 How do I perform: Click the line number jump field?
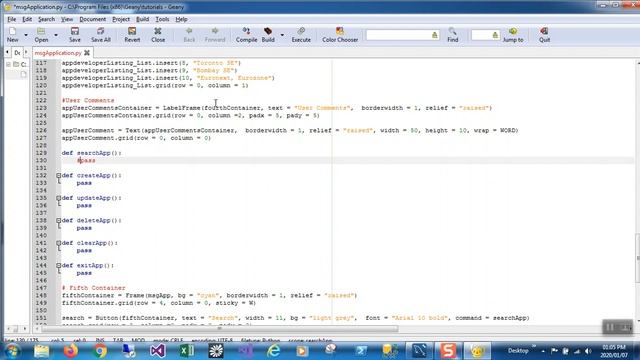482,35
